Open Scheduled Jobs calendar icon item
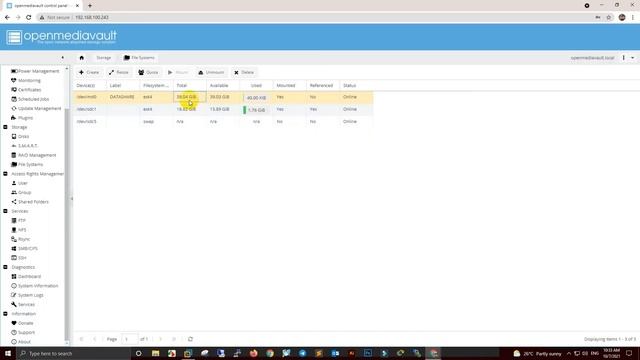This screenshot has height=360, width=640. tap(30, 99)
